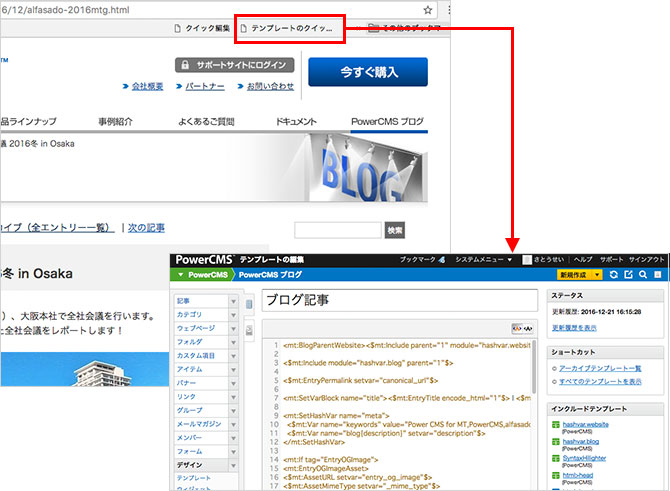Open テンプレート under デザイン menu

pos(194,478)
